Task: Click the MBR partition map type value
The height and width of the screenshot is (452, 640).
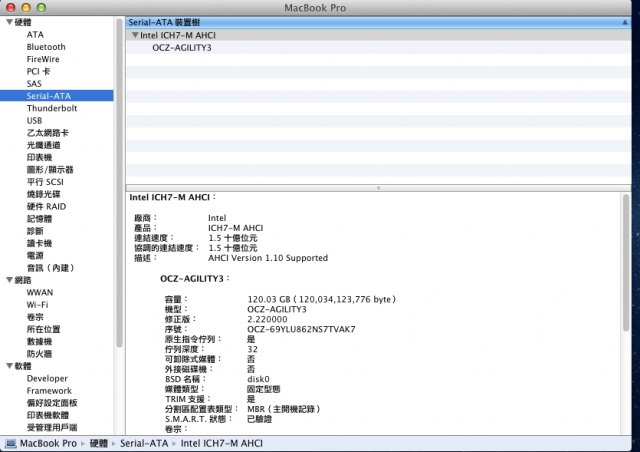Action: pos(284,409)
